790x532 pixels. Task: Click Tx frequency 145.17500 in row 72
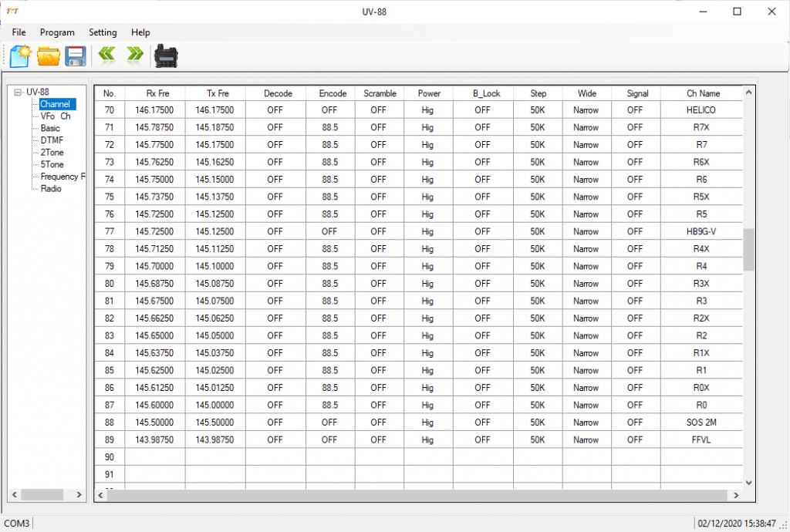[215, 145]
